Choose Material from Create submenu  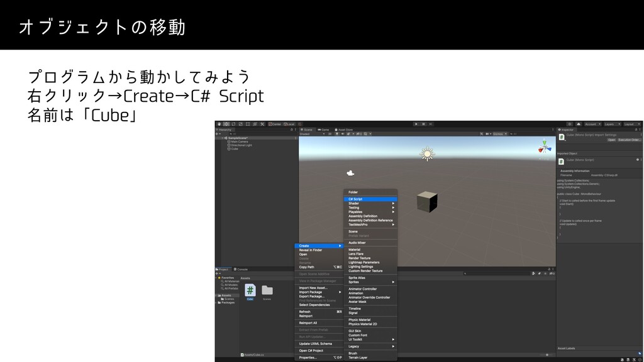coord(370,250)
